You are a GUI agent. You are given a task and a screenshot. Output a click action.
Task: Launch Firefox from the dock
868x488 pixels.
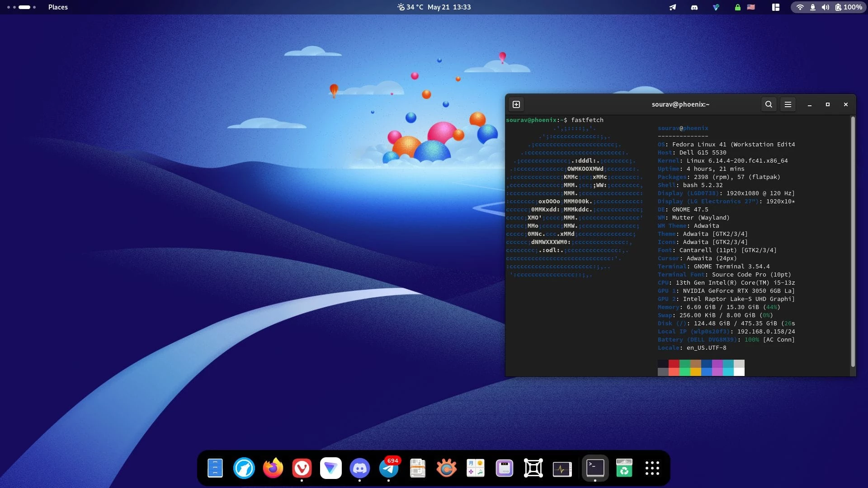274,468
